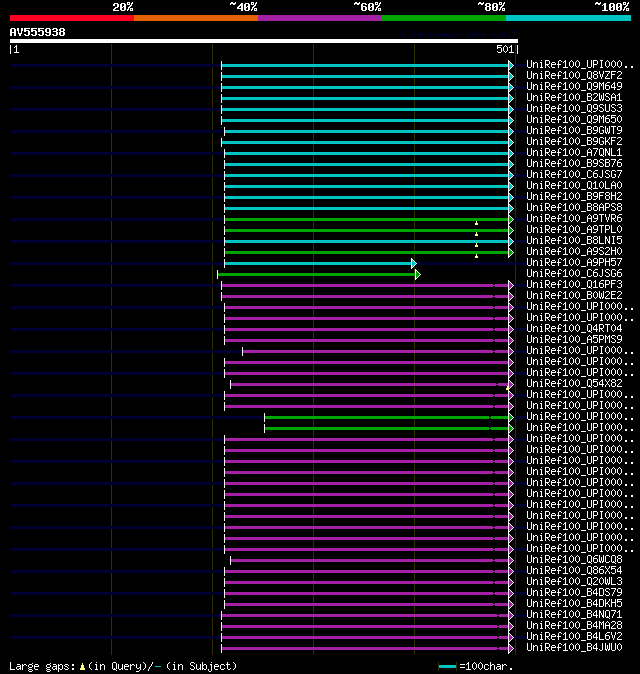Open the UniRef100_Q20WL3 hit label
The width and height of the screenshot is (640, 674).
point(574,582)
